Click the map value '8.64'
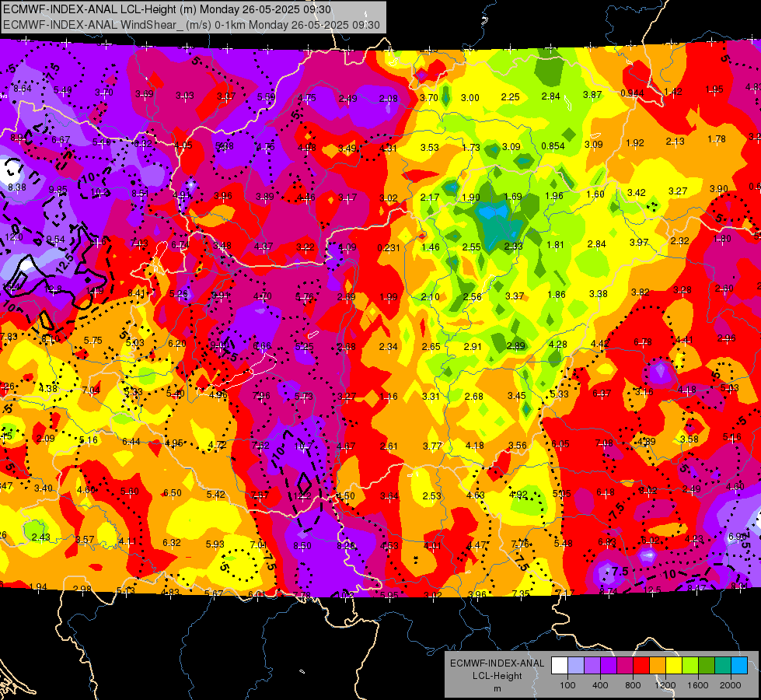This screenshot has width=761, height=700. [23, 89]
